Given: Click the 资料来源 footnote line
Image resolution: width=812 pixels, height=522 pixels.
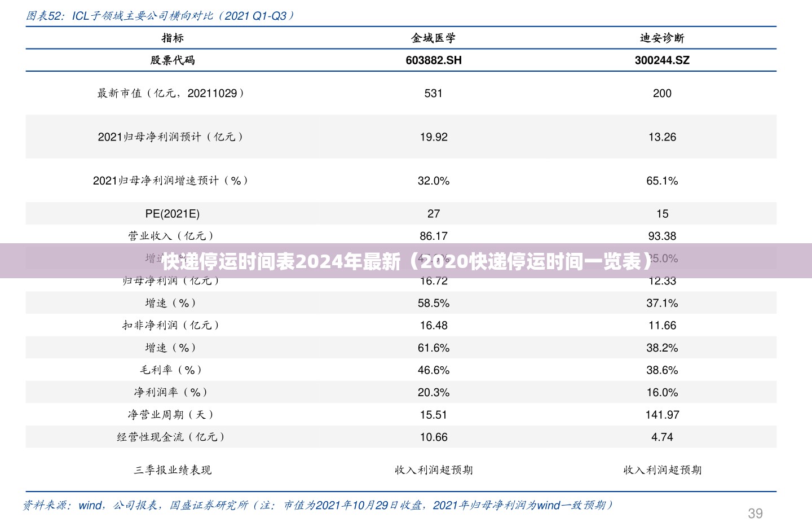Looking at the screenshot, I should point(319,505).
